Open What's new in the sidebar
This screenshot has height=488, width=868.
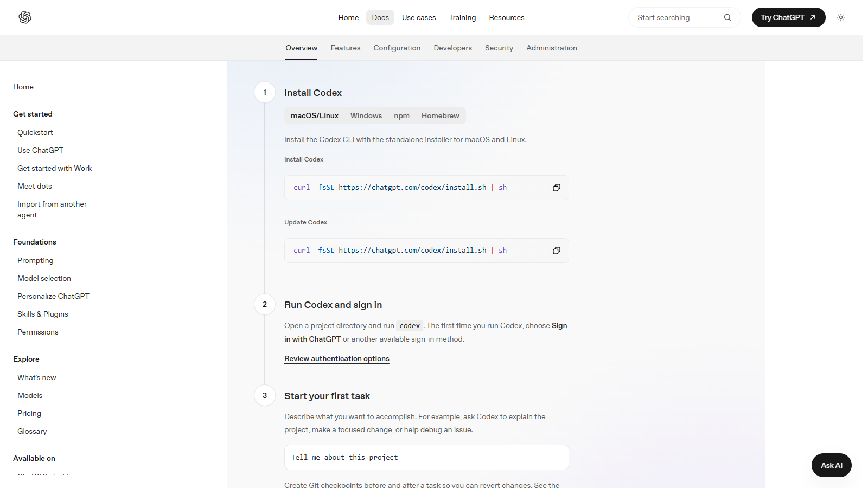37,377
